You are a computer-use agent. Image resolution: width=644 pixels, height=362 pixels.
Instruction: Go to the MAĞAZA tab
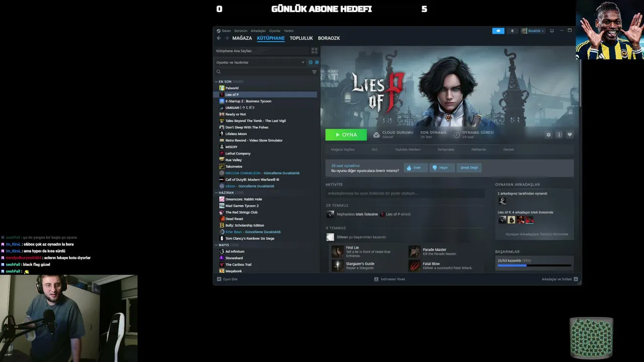coord(242,38)
